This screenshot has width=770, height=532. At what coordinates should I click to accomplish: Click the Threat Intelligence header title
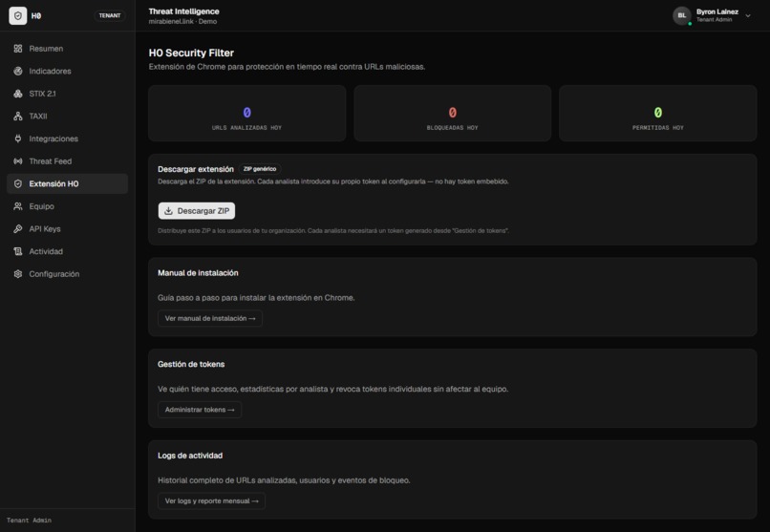[184, 11]
